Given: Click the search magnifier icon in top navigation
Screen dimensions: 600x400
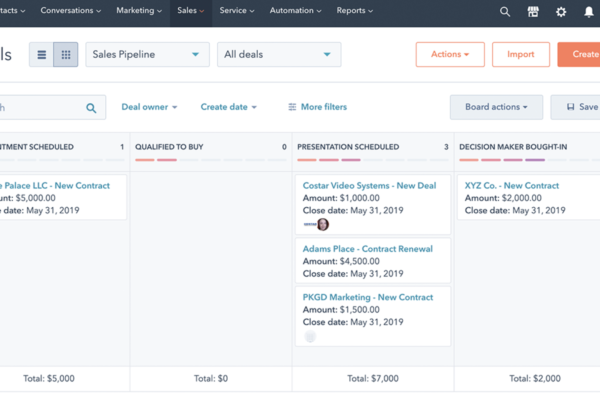Looking at the screenshot, I should [x=505, y=12].
